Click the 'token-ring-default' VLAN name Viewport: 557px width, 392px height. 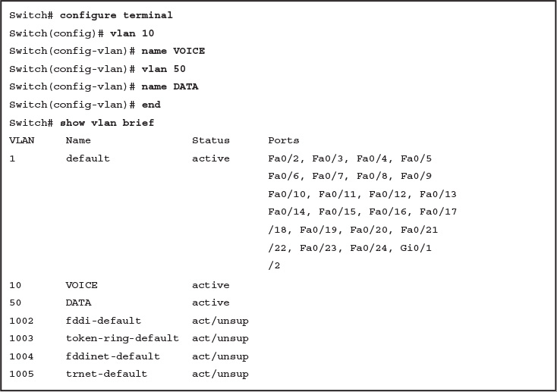tap(122, 338)
